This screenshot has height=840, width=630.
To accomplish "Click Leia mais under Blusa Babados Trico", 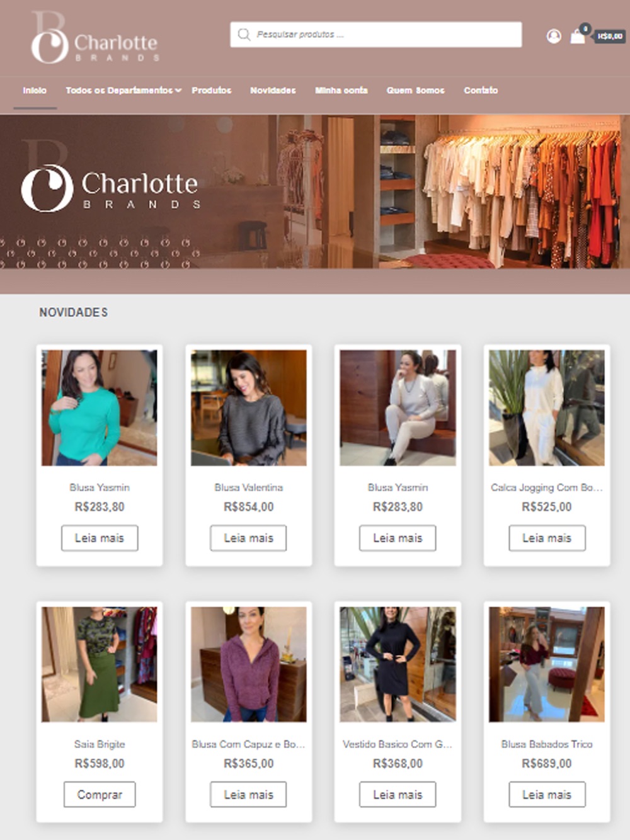I will [x=547, y=795].
